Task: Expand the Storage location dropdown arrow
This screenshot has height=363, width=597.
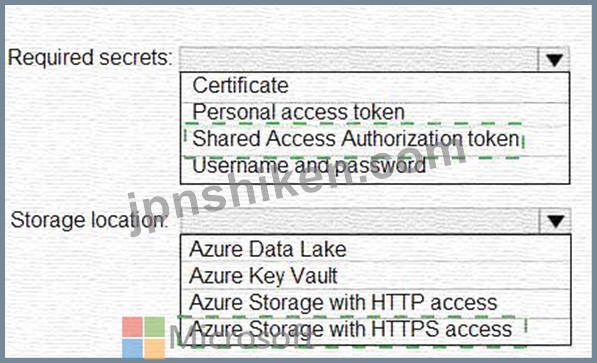Action: coord(555,221)
